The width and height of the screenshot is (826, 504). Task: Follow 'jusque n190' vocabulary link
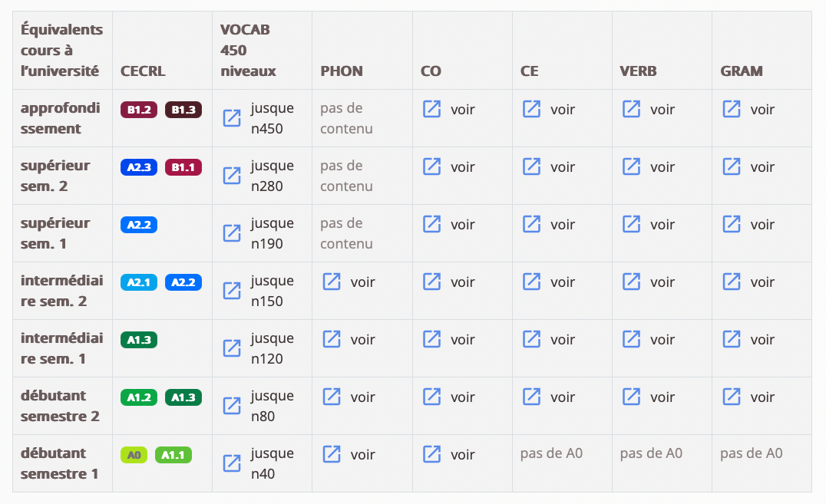(272, 233)
